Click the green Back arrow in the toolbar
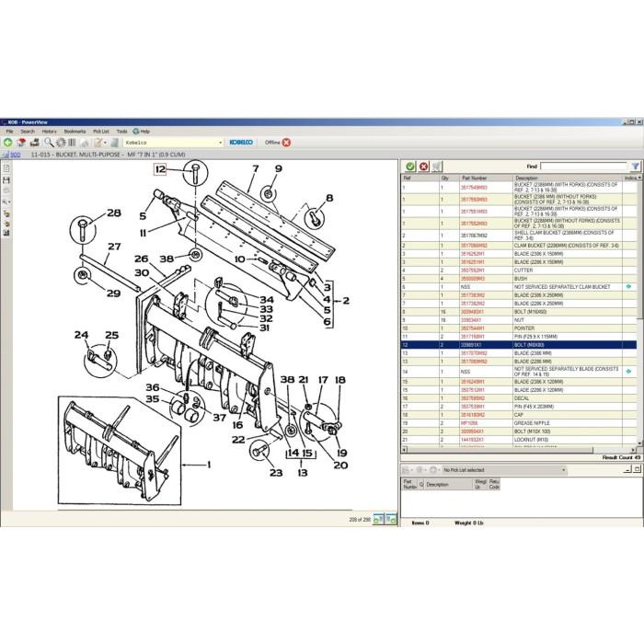 coord(7,143)
